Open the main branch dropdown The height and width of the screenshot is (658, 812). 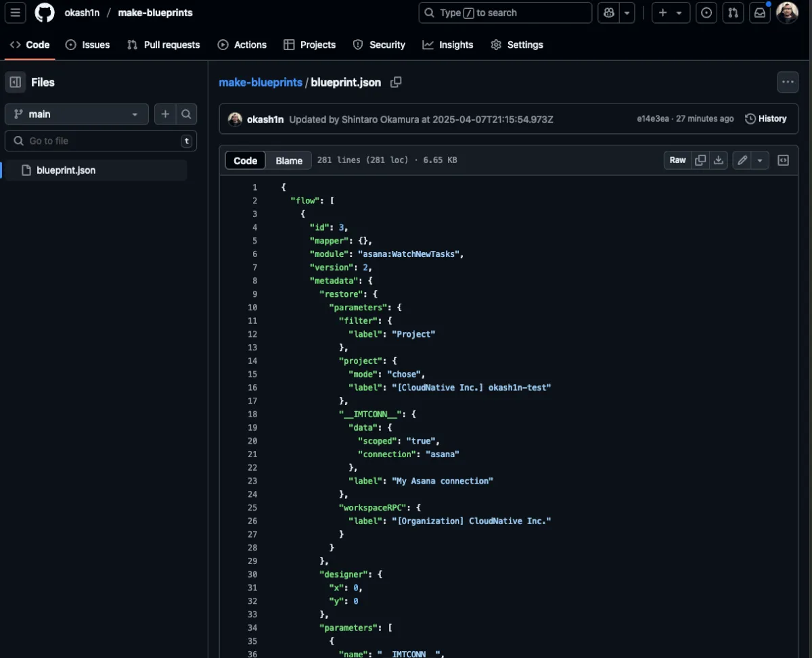[76, 114]
